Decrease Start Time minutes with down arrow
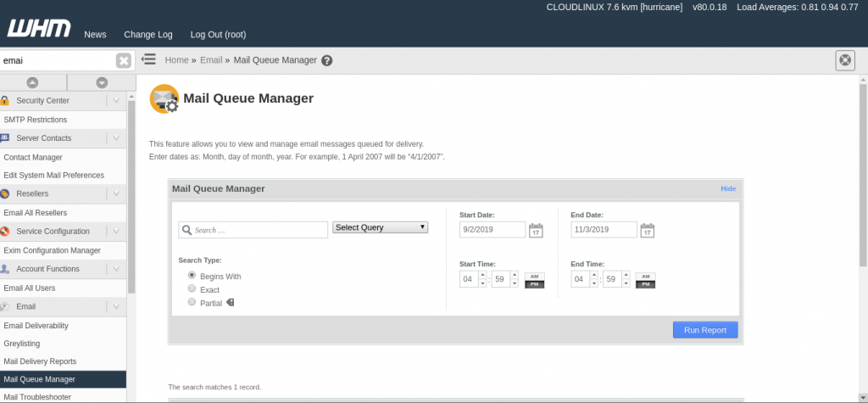Viewport: 868px width, 403px height. 515,283
